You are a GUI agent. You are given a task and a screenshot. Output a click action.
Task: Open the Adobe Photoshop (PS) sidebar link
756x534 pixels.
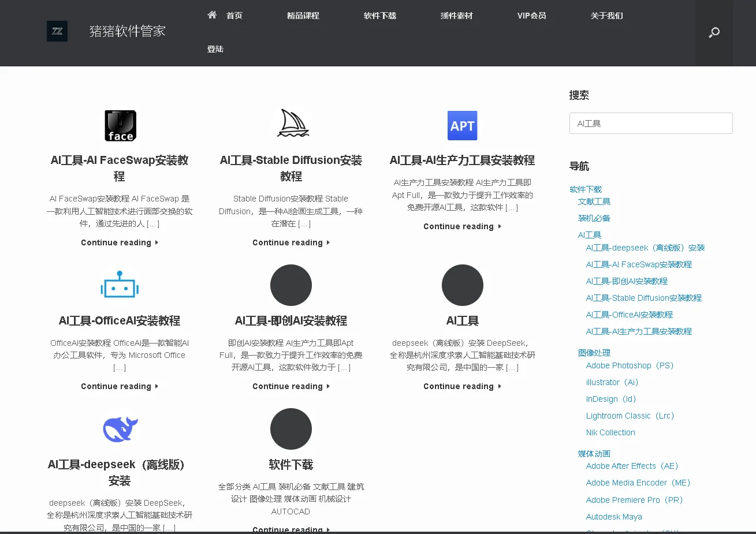(x=629, y=365)
